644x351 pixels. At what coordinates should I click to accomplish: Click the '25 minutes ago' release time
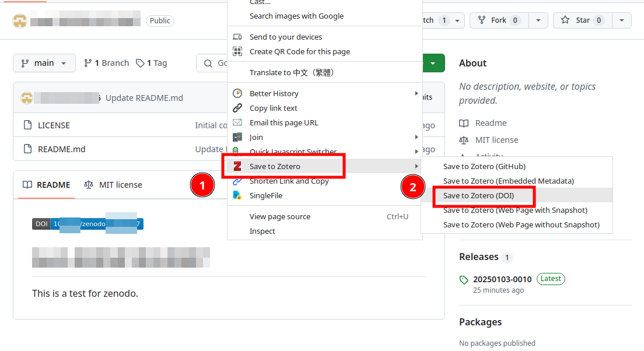[499, 290]
